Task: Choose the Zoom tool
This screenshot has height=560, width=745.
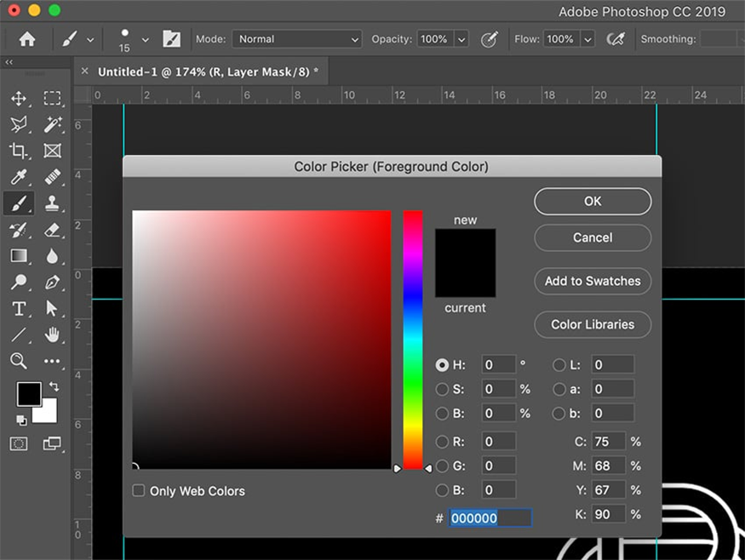Action: tap(19, 361)
